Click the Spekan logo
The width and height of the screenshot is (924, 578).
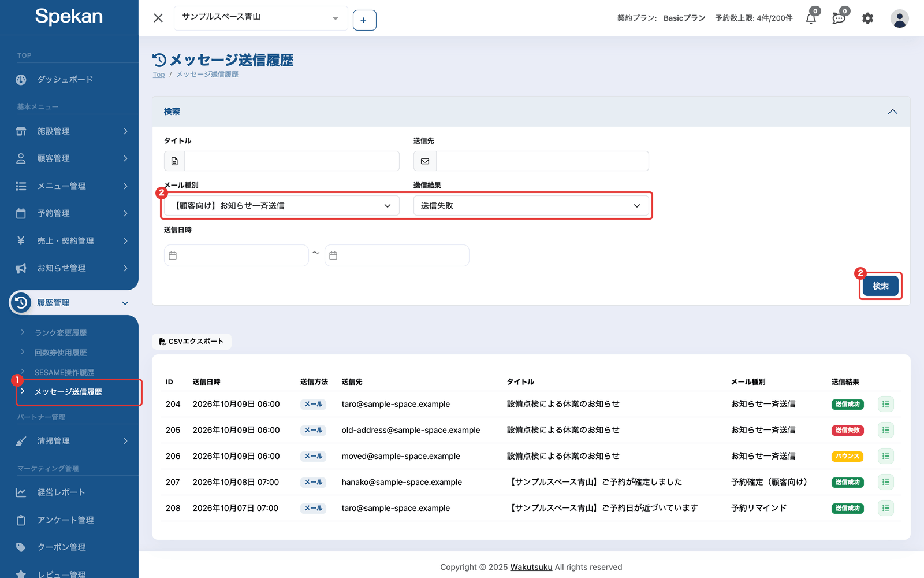tap(69, 17)
